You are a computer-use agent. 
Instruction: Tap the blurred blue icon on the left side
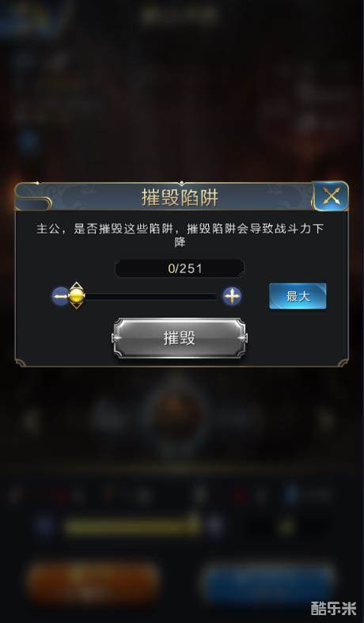(28, 142)
